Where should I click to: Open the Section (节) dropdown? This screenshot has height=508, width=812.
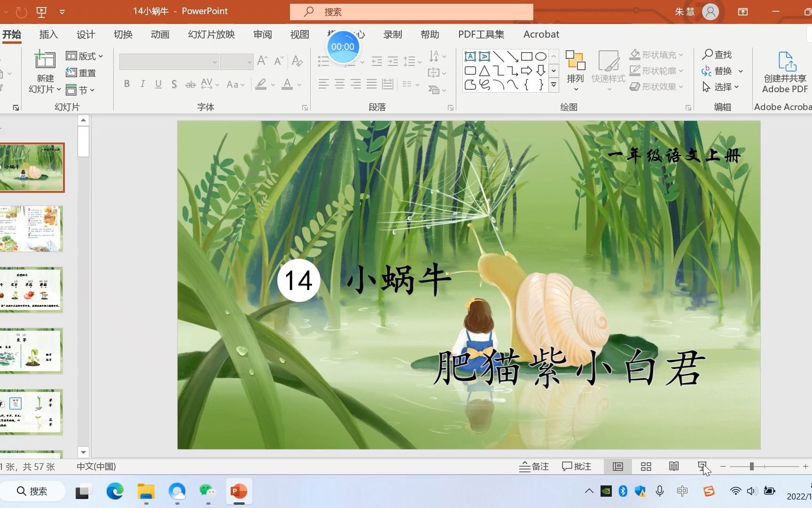80,89
